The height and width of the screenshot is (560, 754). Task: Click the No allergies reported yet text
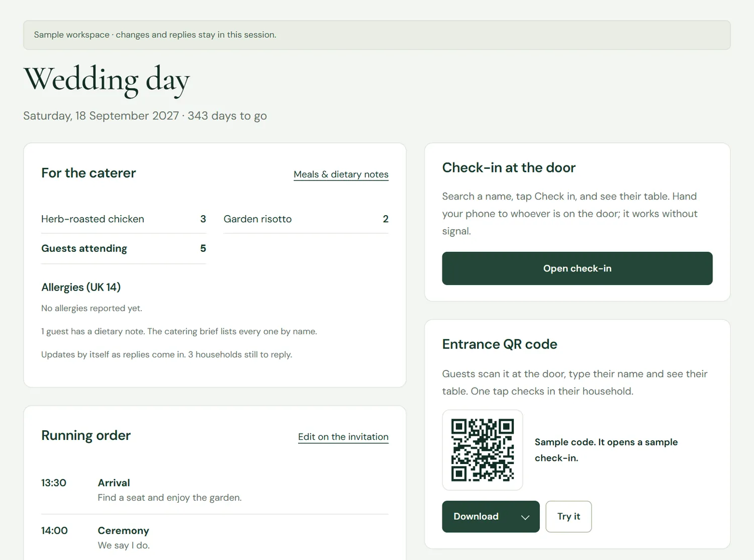[x=91, y=308]
